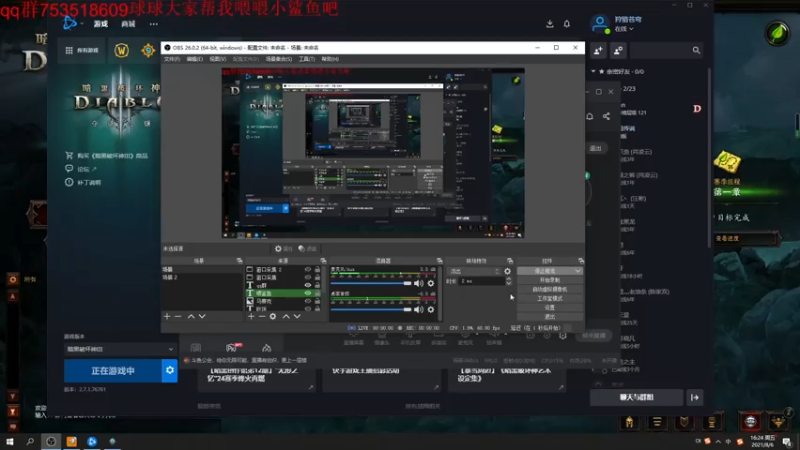Pop out the Audio Mixer dock
Viewport: 800px width, 450px height.
coord(439,261)
